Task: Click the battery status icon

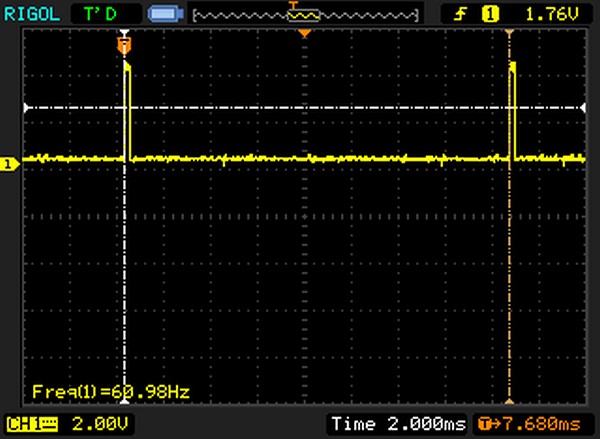Action: [162, 14]
